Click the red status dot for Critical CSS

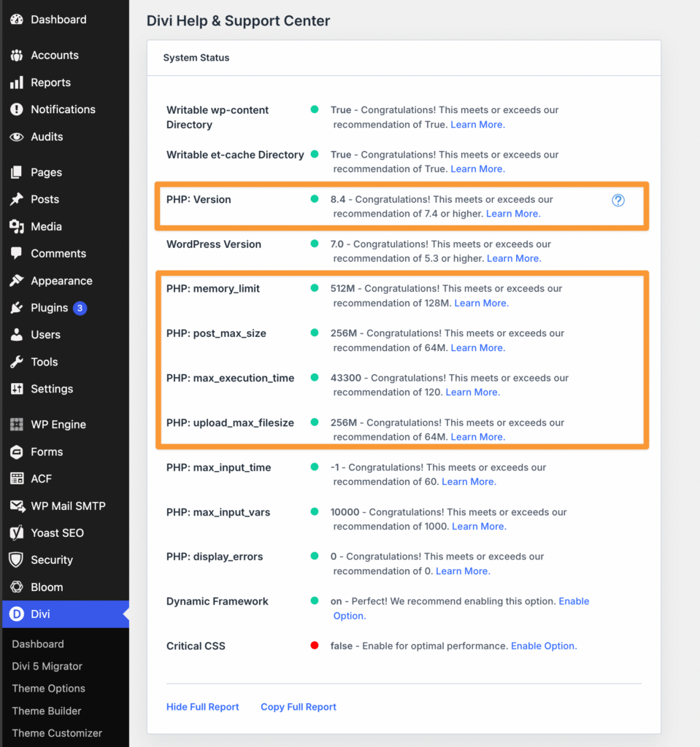tap(315, 646)
